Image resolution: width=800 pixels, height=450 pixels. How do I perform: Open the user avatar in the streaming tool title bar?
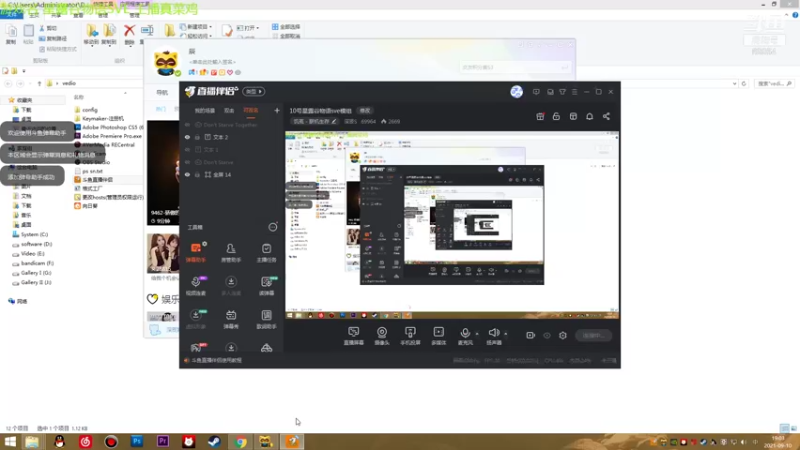[516, 92]
